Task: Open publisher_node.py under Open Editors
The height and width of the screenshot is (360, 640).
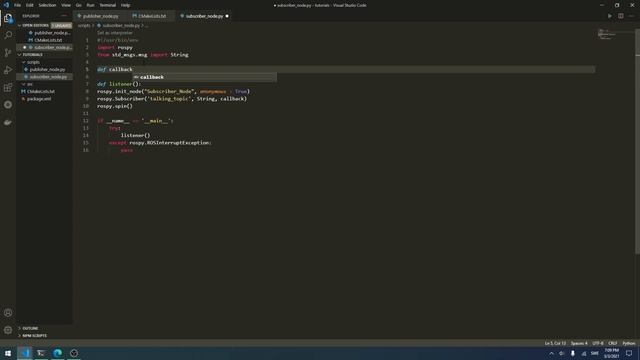Action: (51, 33)
